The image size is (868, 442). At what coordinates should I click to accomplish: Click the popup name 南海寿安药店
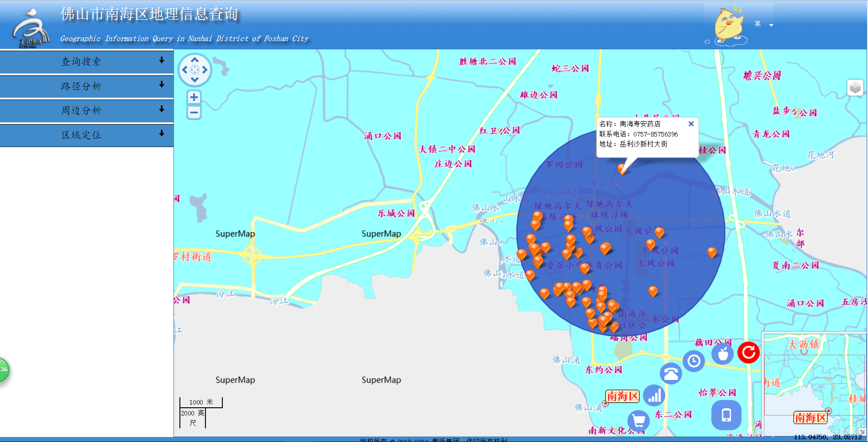point(640,124)
